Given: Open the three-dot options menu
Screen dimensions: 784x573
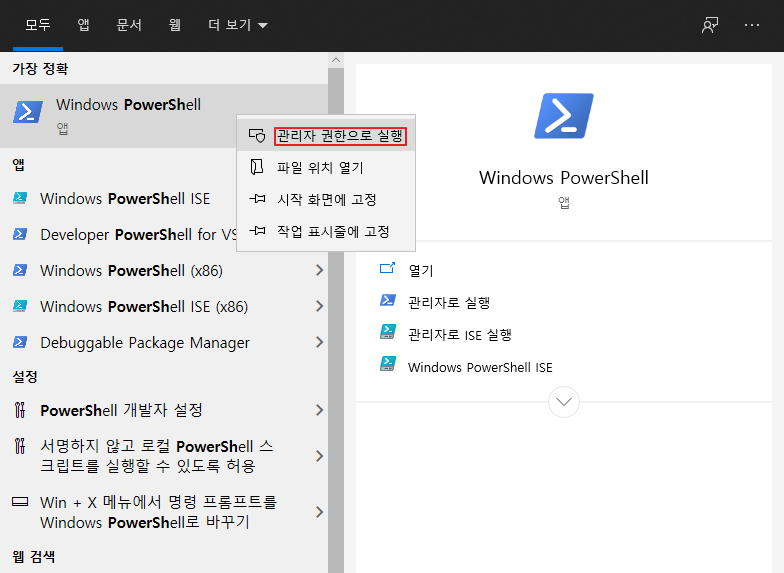Looking at the screenshot, I should 752,25.
